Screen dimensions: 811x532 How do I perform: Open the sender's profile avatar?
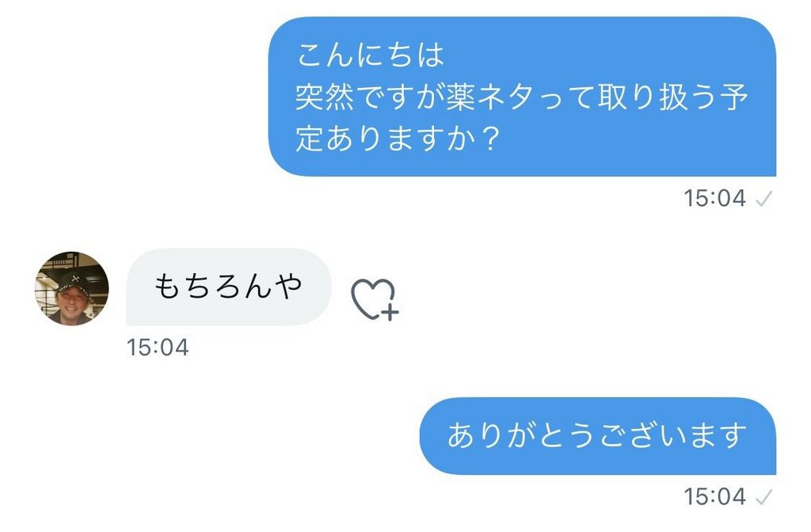[71, 288]
